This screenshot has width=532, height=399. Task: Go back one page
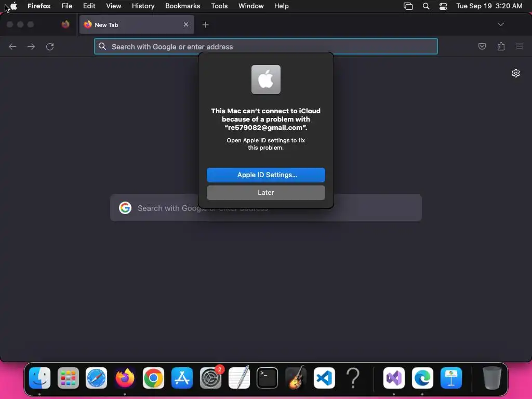pyautogui.click(x=12, y=46)
